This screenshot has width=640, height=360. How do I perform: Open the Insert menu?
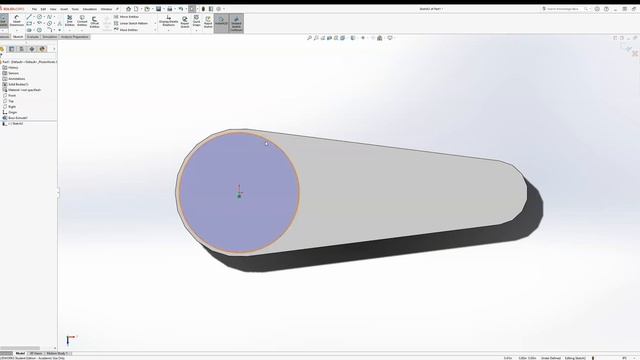(64, 9)
